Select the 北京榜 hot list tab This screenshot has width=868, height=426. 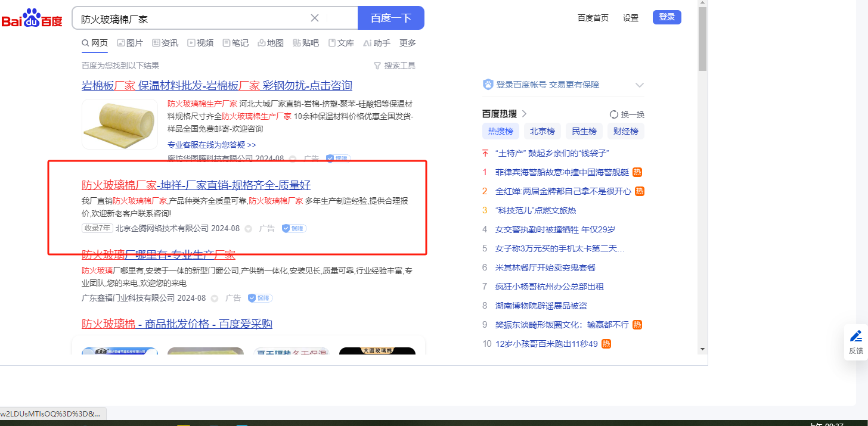(542, 132)
